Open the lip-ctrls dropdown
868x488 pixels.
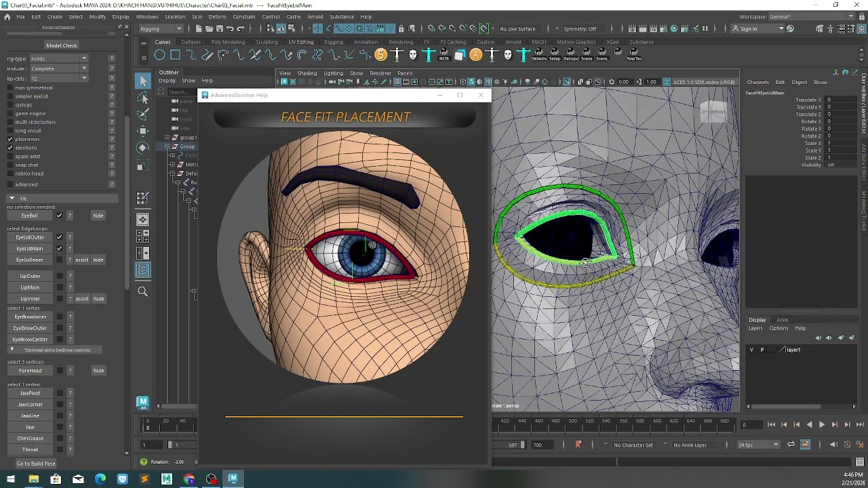pos(58,78)
